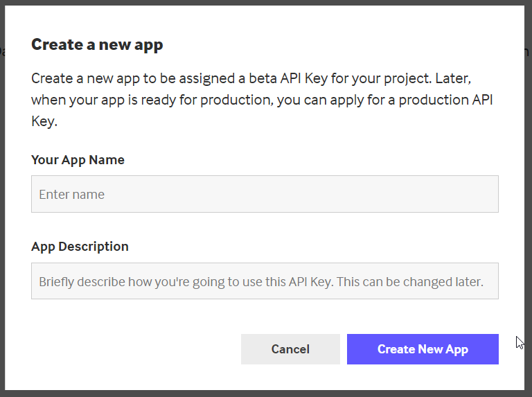Image resolution: width=532 pixels, height=397 pixels.
Task: Click the Cancel button
Action: pos(290,349)
